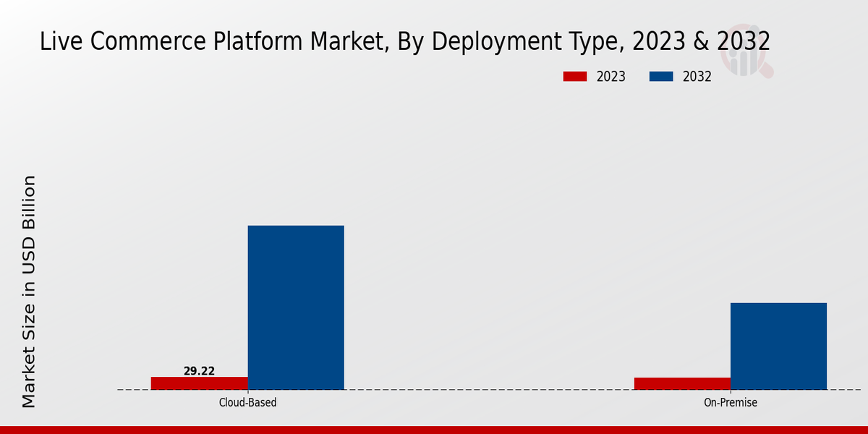Select the On-Premise 2023 red bar
The width and height of the screenshot is (868, 434).
tap(682, 383)
